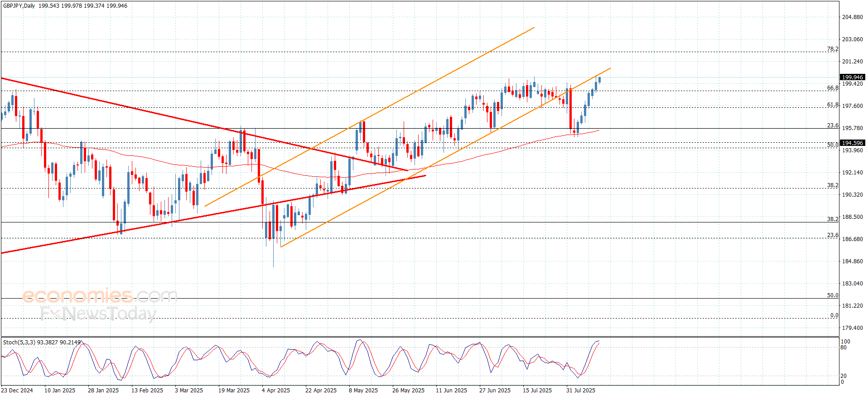Click the 19 Mar 2025 date label
The width and height of the screenshot is (868, 396).
[234, 391]
